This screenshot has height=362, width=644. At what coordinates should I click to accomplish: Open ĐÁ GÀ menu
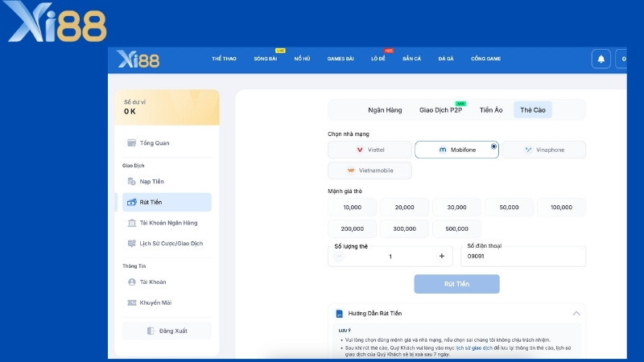[446, 59]
